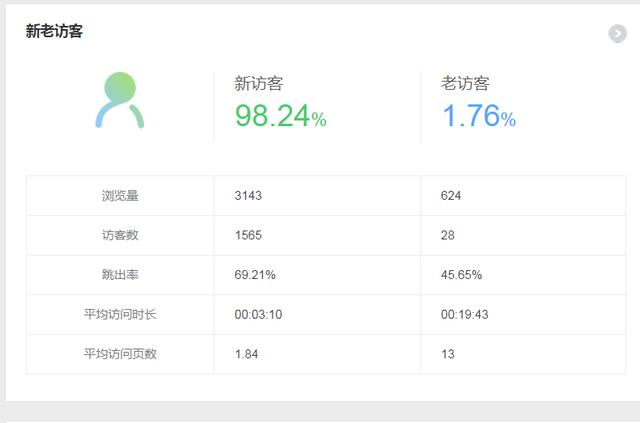This screenshot has height=423, width=640.
Task: Click the 浏览量 row label
Action: (x=120, y=196)
